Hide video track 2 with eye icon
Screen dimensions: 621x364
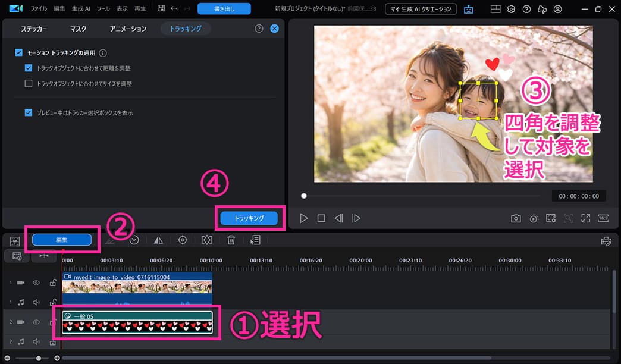tap(36, 322)
